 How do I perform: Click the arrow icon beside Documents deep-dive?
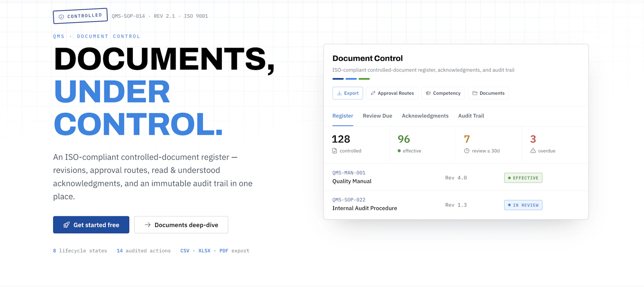click(x=148, y=225)
